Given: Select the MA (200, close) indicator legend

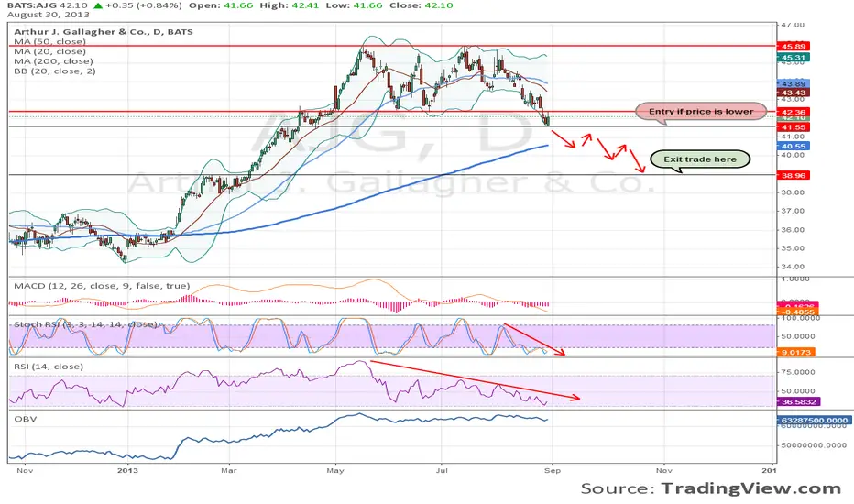Looking at the screenshot, I should click(53, 61).
